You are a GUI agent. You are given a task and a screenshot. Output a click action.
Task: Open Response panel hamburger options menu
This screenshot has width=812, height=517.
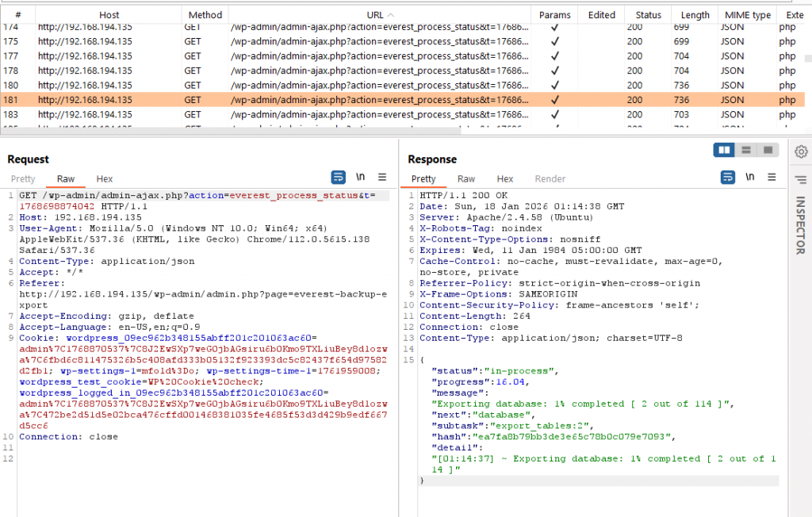pyautogui.click(x=771, y=178)
